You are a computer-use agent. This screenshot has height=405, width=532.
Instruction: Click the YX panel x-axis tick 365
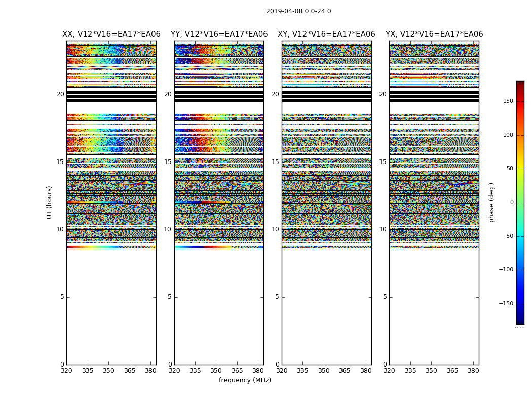(x=452, y=371)
